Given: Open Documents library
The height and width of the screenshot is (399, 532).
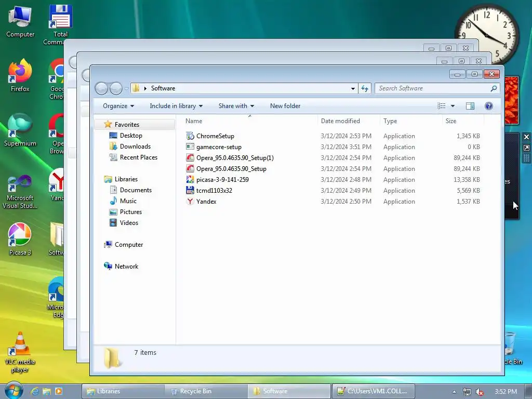Looking at the screenshot, I should click(x=136, y=190).
